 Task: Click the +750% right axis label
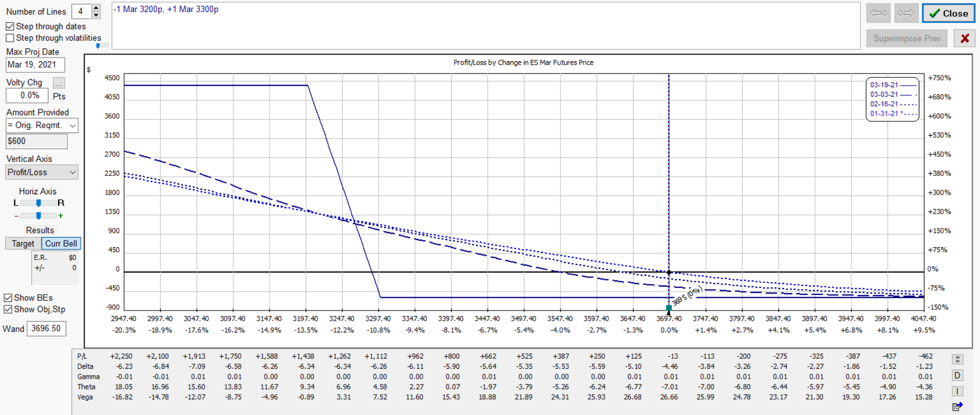point(939,78)
